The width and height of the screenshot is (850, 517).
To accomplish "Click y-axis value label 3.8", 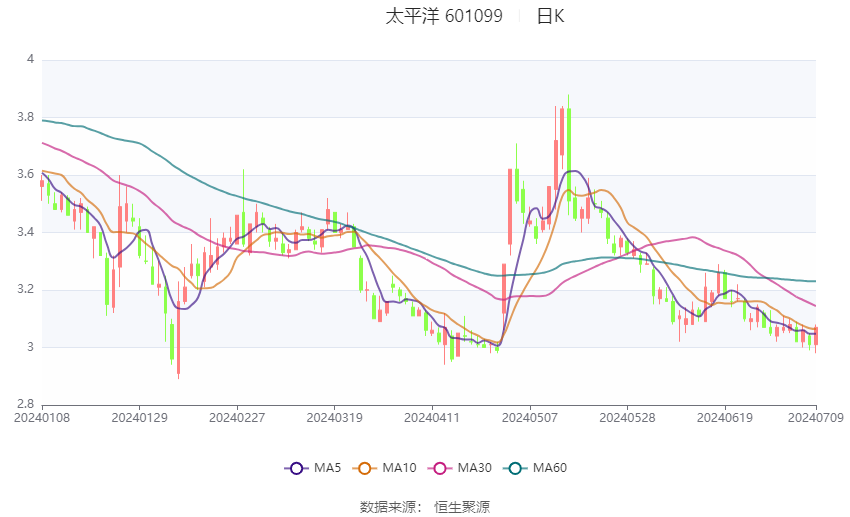I will [25, 117].
